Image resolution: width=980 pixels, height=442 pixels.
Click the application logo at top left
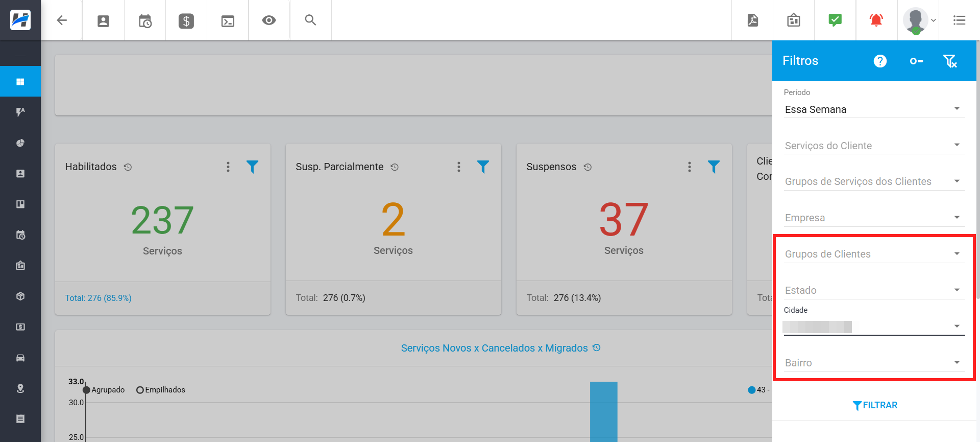(x=20, y=20)
